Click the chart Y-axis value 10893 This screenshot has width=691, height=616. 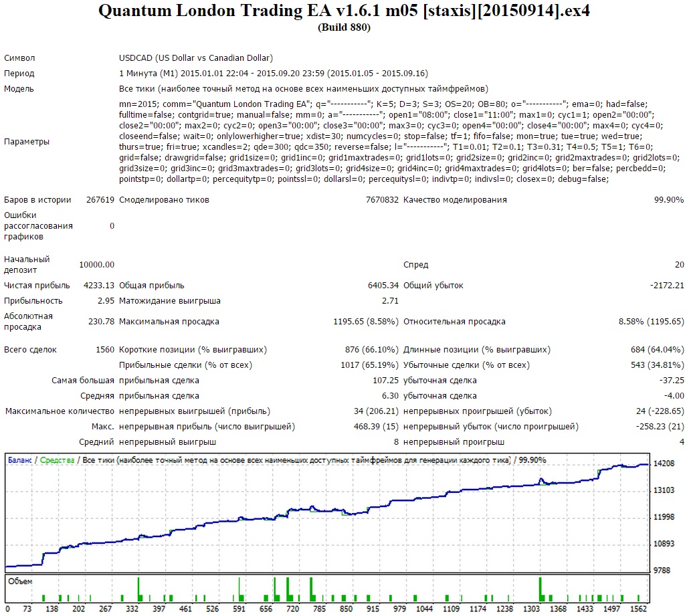[x=664, y=544]
